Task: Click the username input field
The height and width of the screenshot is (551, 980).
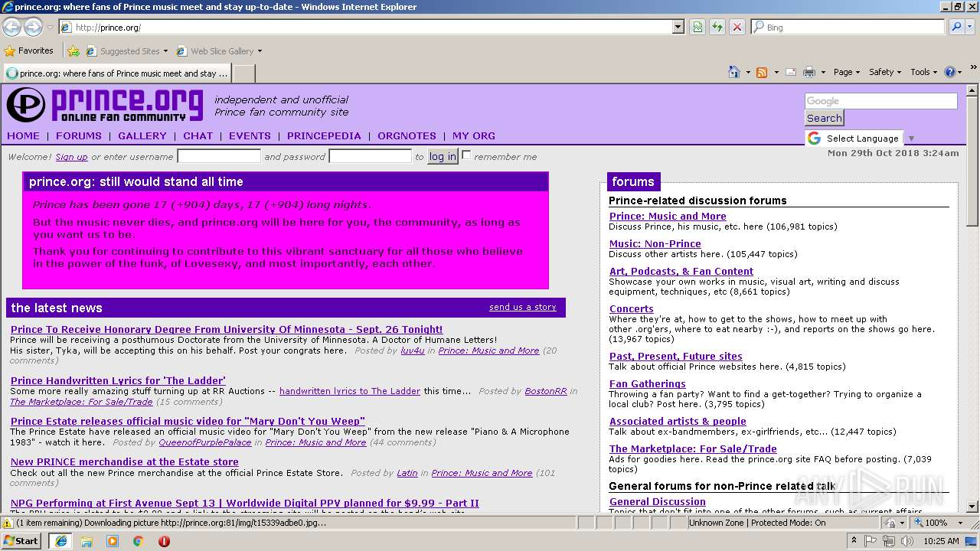Action: [x=219, y=156]
